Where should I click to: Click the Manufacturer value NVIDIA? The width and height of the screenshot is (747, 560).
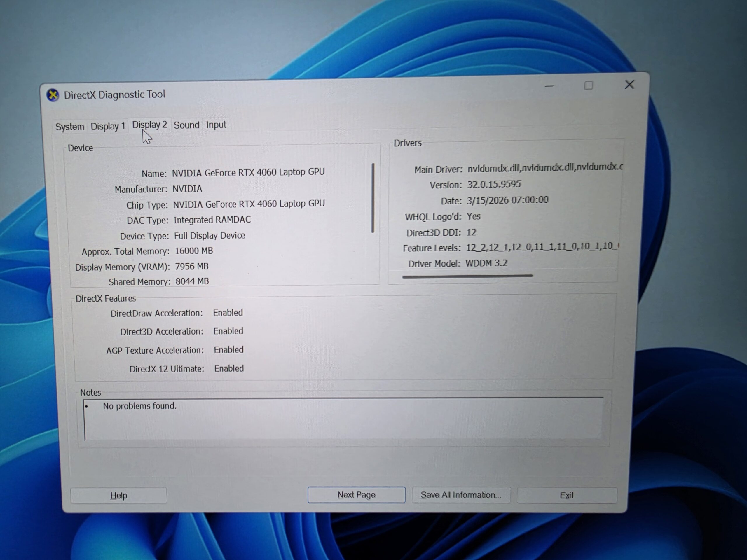187,189
